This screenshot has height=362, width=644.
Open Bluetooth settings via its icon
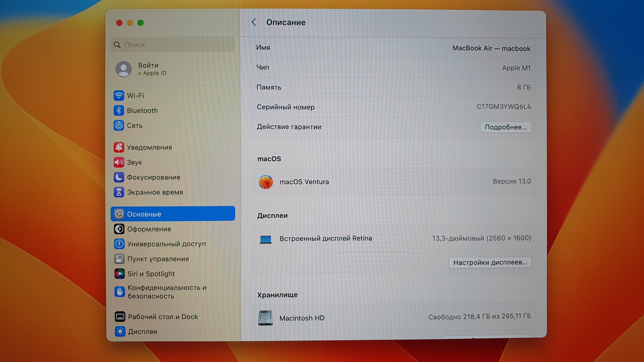pos(119,110)
